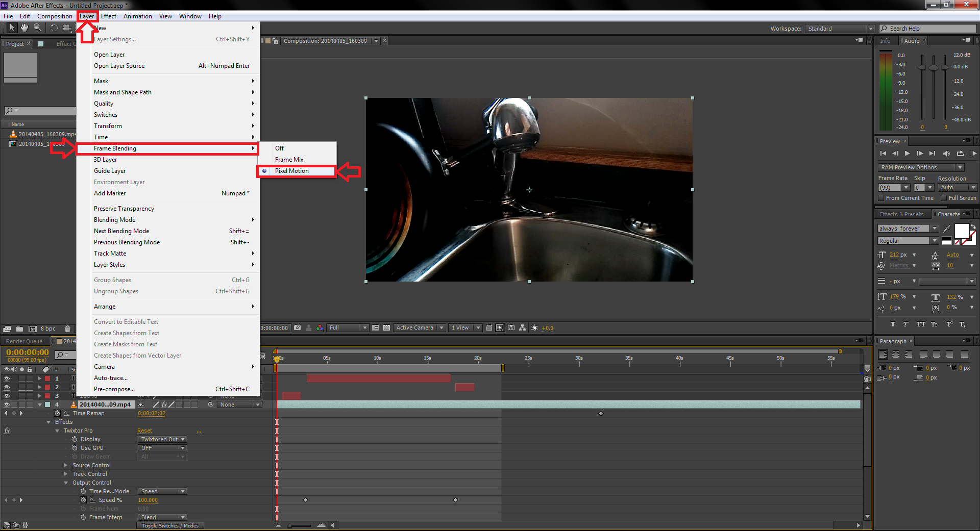The height and width of the screenshot is (531, 980).
Task: Toggle the transparency grid in the viewer
Action: click(x=387, y=327)
